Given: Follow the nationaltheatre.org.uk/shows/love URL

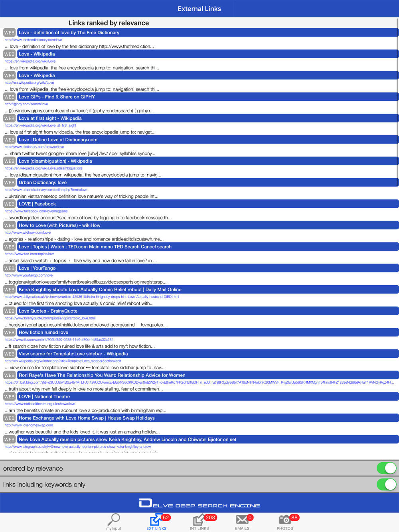Looking at the screenshot, I should (x=40, y=404).
